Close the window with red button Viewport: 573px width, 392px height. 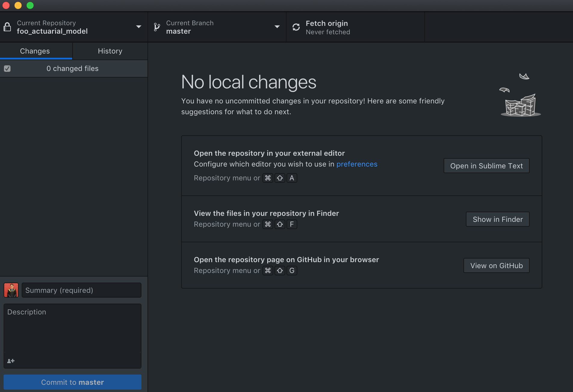pos(6,5)
